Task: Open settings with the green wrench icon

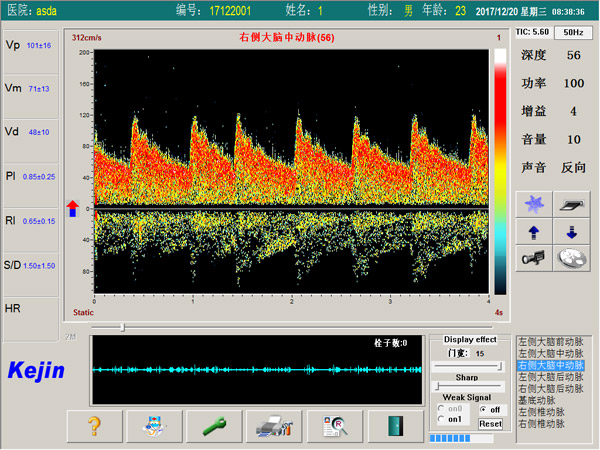Action: (214, 426)
